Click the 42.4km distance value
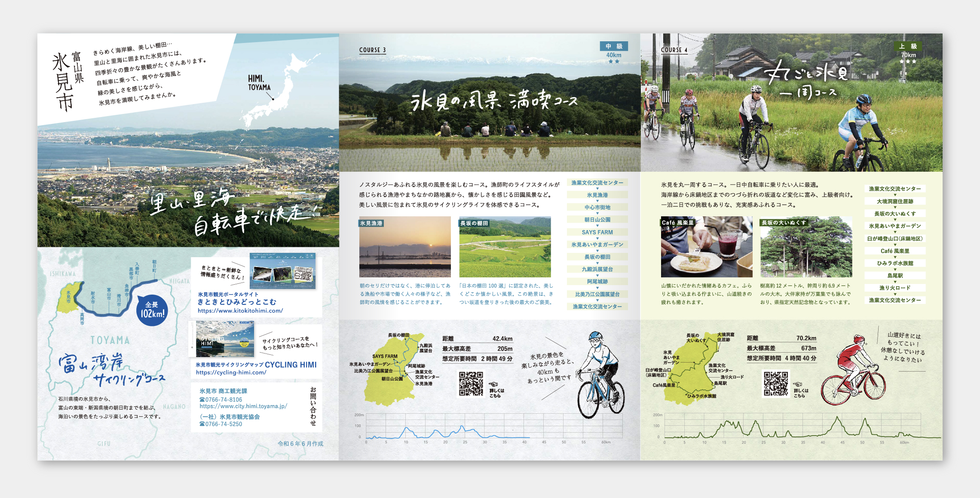Screen dimensions: 980x498 pyautogui.click(x=502, y=339)
